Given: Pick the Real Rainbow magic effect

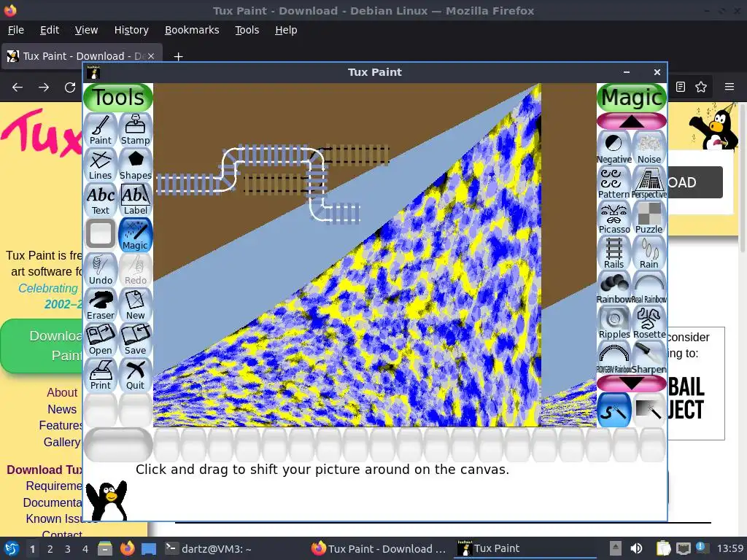Looking at the screenshot, I should pyautogui.click(x=649, y=289).
